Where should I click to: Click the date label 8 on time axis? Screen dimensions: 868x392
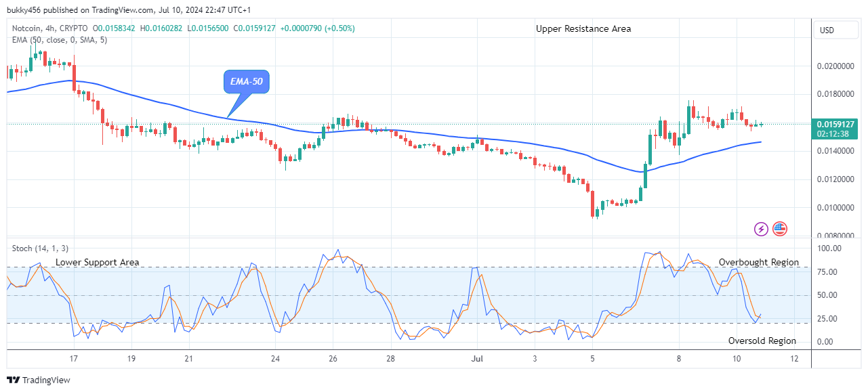point(678,359)
